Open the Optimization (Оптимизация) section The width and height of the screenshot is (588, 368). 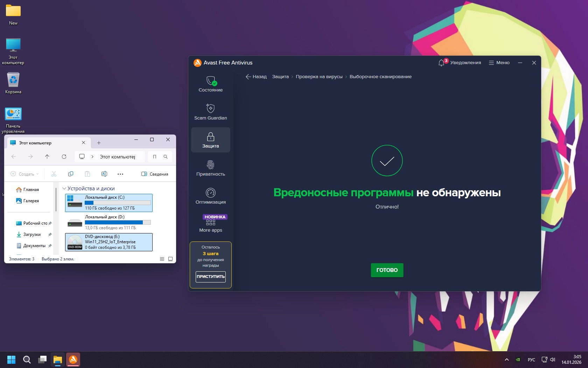click(210, 196)
